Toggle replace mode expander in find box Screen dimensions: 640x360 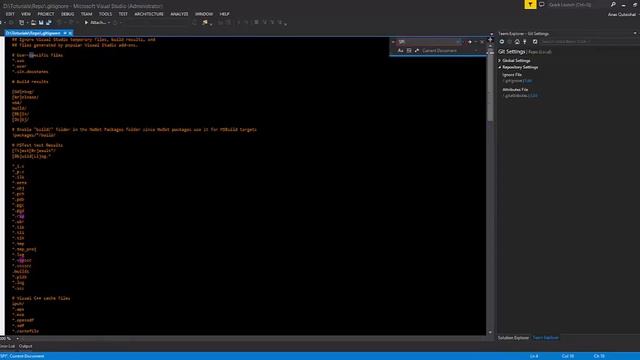pyautogui.click(x=393, y=42)
